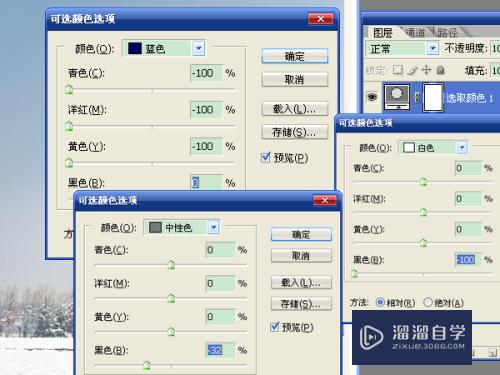Click 载入(L)... in the 蓝色 dialog
This screenshot has width=500, height=375.
[295, 109]
